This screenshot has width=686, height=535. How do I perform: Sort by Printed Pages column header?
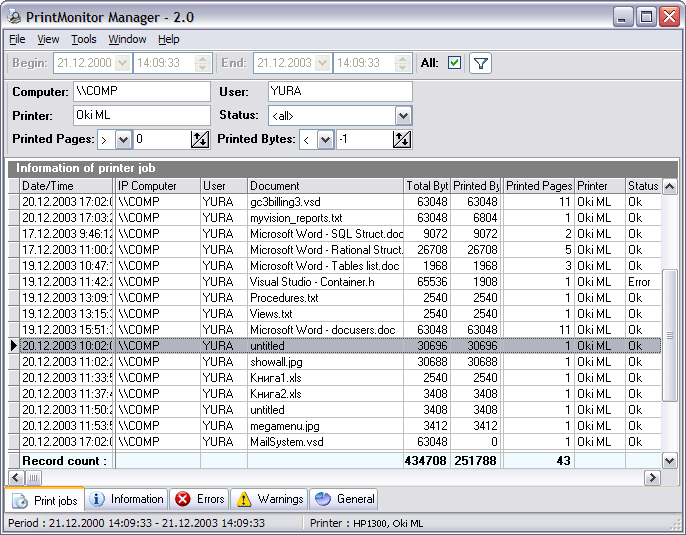pyautogui.click(x=538, y=186)
